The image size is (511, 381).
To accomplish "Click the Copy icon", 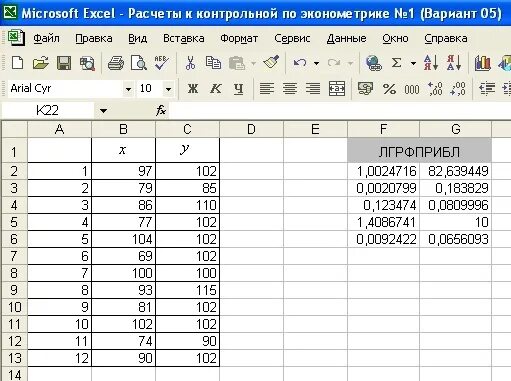I will (213, 63).
